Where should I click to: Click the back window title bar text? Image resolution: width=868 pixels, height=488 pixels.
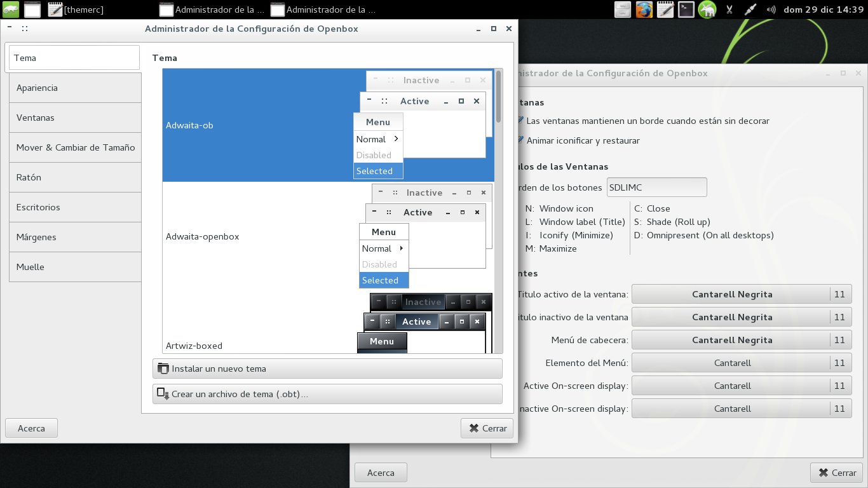(x=613, y=73)
